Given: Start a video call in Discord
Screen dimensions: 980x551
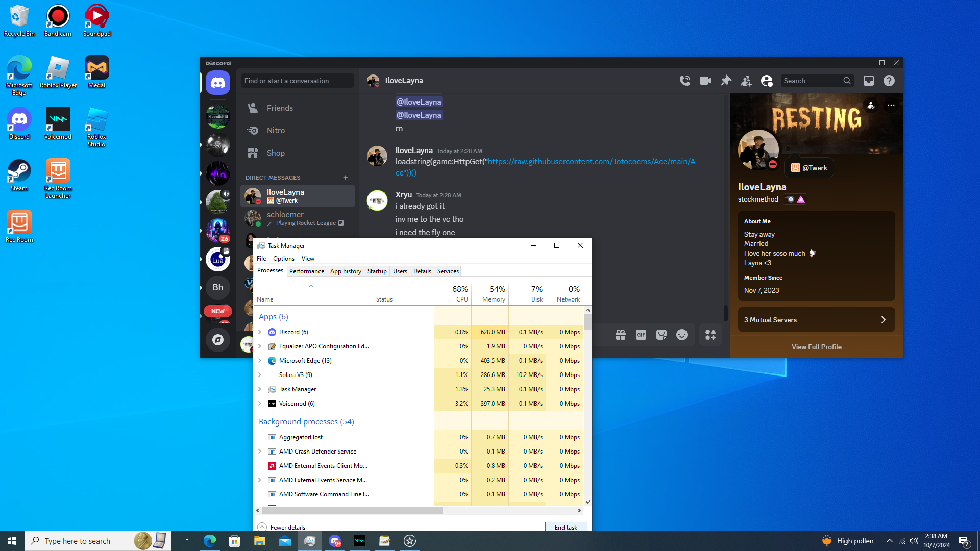Looking at the screenshot, I should tap(705, 81).
